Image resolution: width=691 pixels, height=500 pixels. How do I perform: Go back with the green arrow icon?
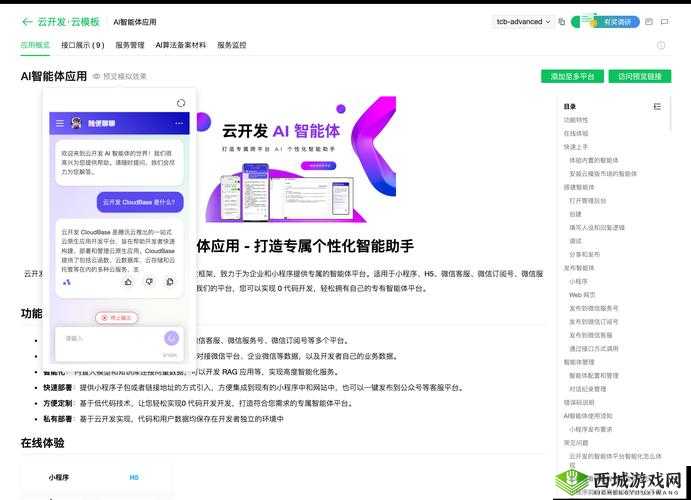click(x=27, y=22)
